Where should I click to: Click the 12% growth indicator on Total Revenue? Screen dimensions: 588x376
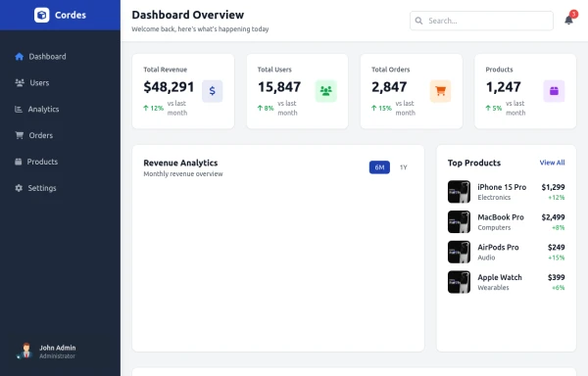[x=154, y=108]
